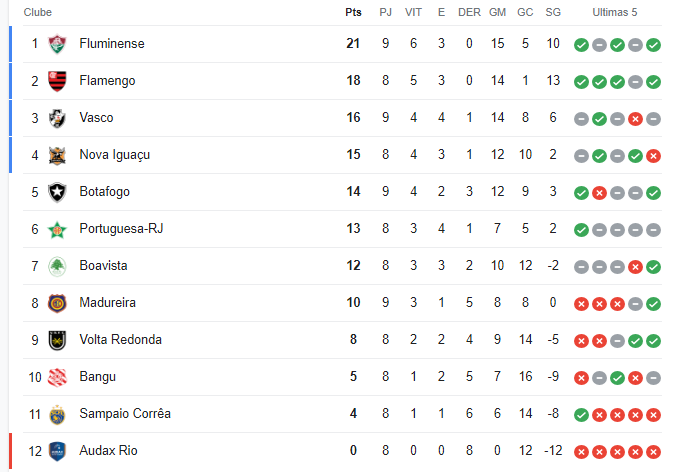Open the Volta Redonda team name
This screenshot has height=472, width=677.
click(x=120, y=340)
